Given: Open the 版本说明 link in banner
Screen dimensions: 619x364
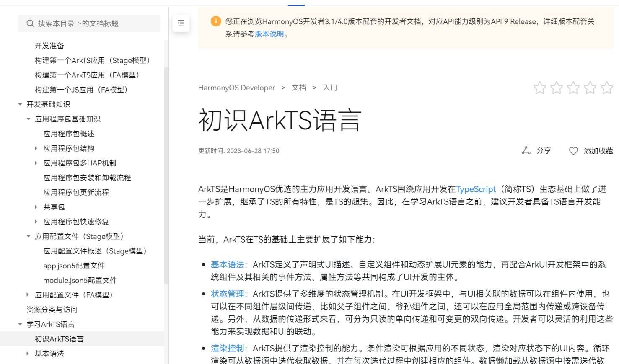Looking at the screenshot, I should pos(269,34).
